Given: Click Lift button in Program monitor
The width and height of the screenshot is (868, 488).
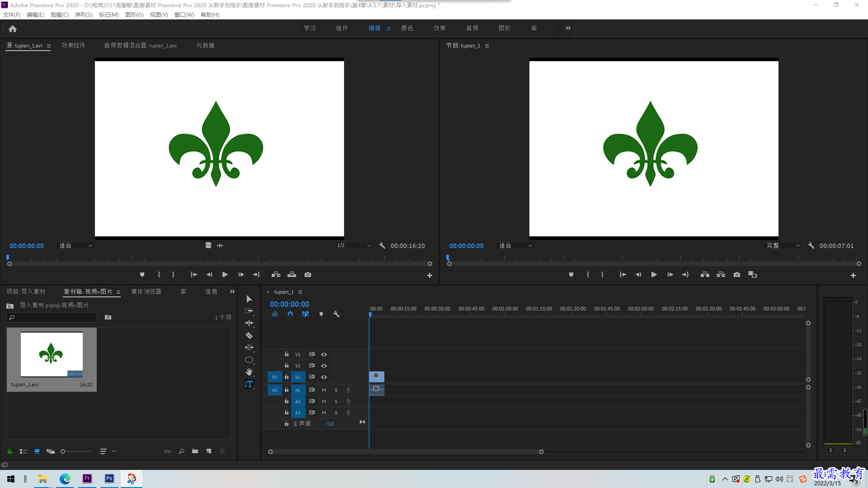Looking at the screenshot, I should (705, 275).
